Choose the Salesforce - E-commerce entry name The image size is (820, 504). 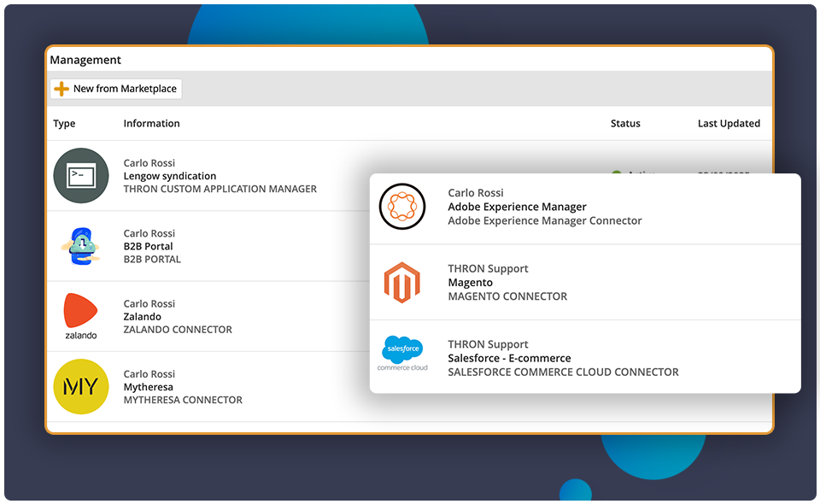[509, 358]
